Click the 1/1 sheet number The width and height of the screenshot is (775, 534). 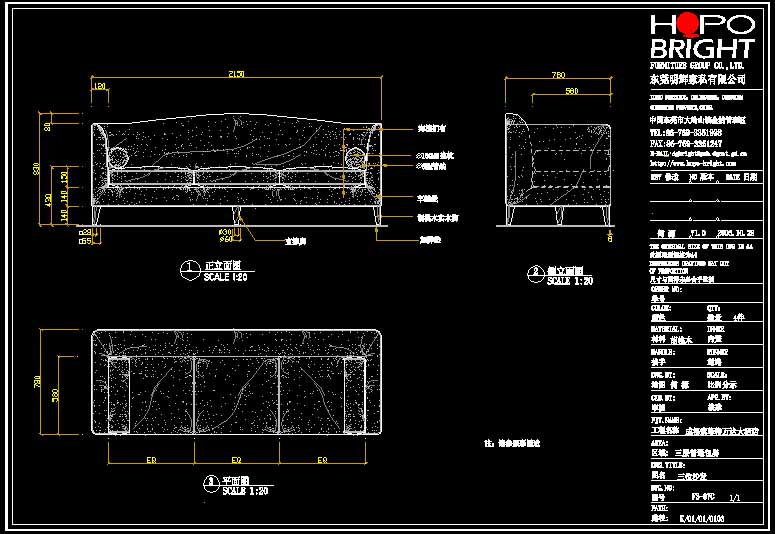click(x=734, y=497)
